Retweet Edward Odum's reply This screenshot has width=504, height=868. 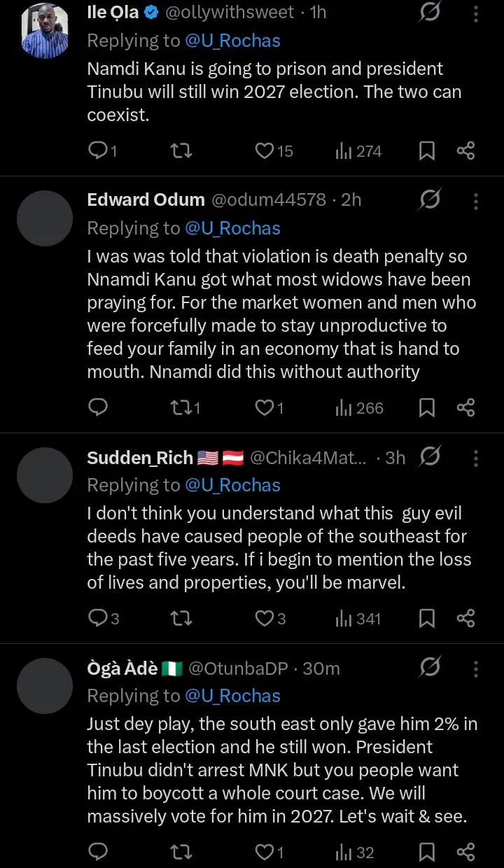point(181,407)
